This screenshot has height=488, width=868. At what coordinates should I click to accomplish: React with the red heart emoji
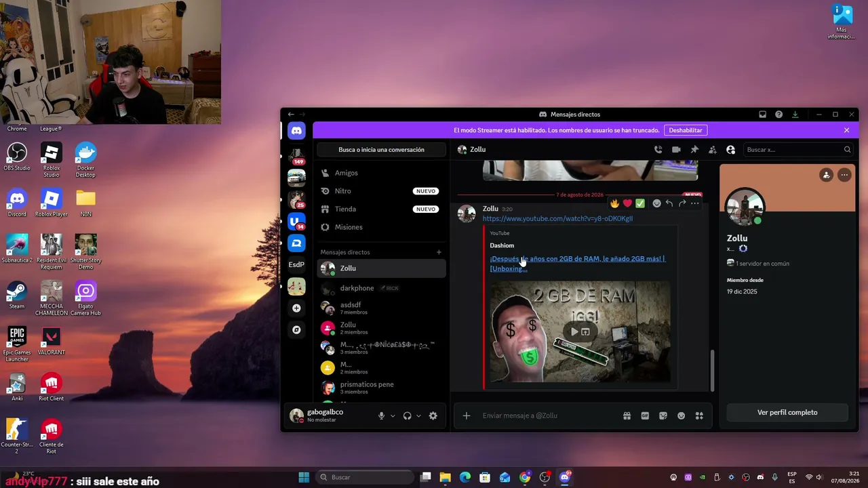[627, 203]
